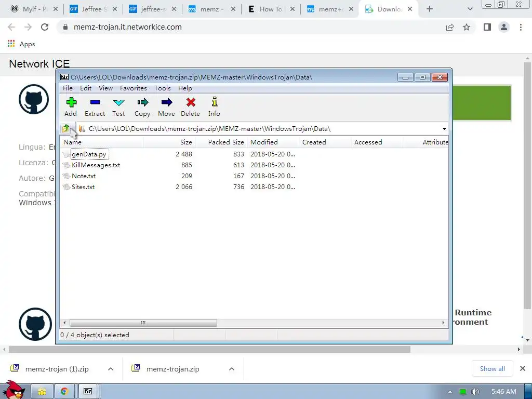Open the Info toolbar icon
The image size is (532, 399).
click(x=214, y=107)
